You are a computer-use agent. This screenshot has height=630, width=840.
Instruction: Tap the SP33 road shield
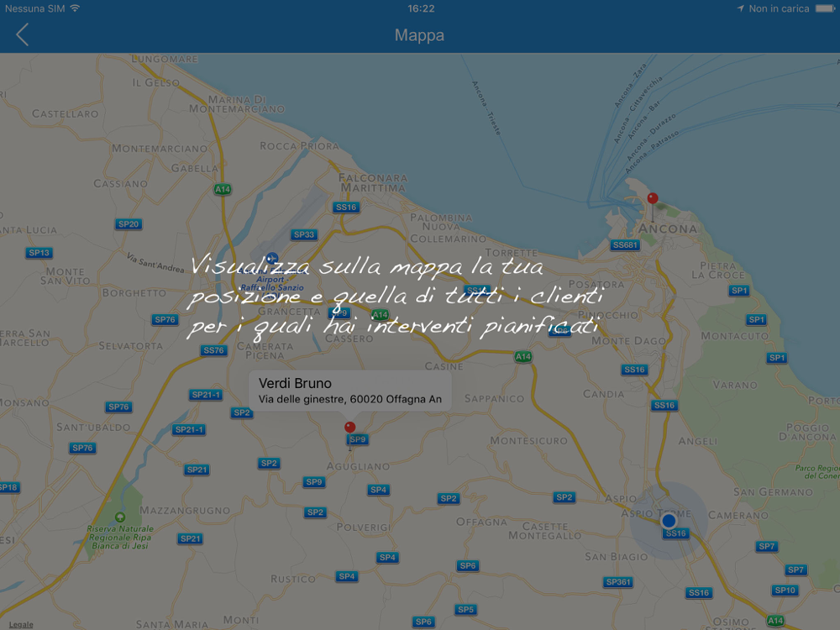304,234
